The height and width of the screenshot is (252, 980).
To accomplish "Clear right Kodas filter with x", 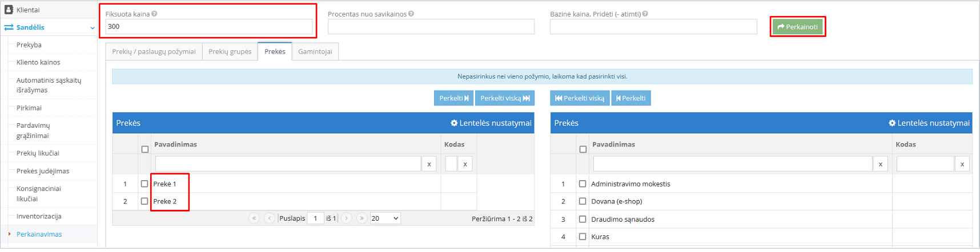I will pos(962,164).
